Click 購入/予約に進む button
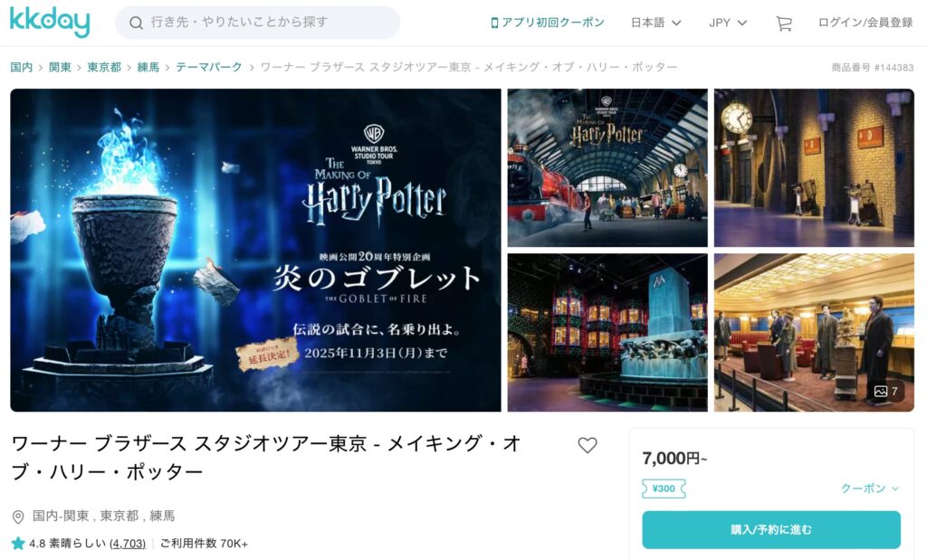Screen dimensions: 927x560 (771, 529)
